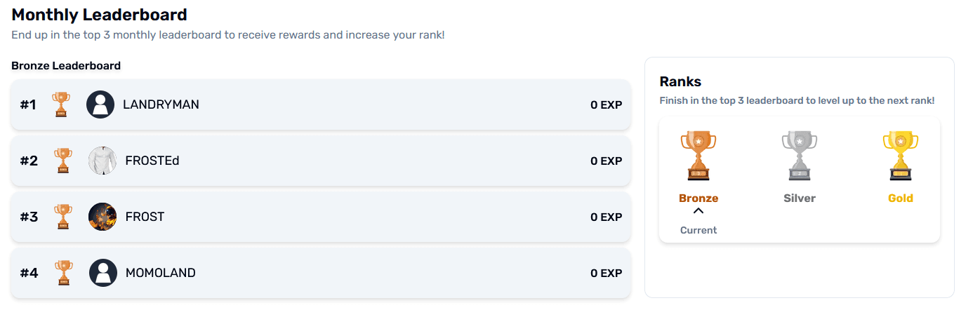
Task: Click the bronze trophy icon beside rank #3
Action: point(63,217)
